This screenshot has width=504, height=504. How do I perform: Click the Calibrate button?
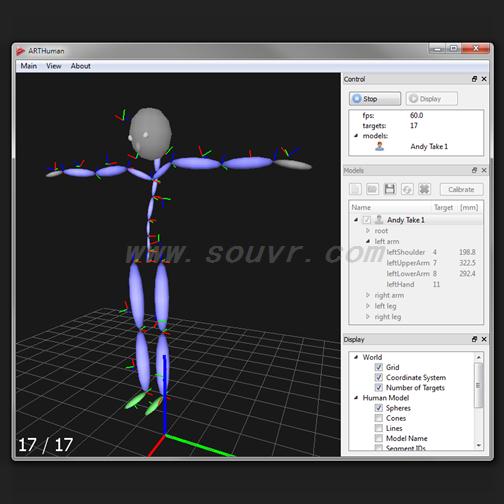pos(461,189)
